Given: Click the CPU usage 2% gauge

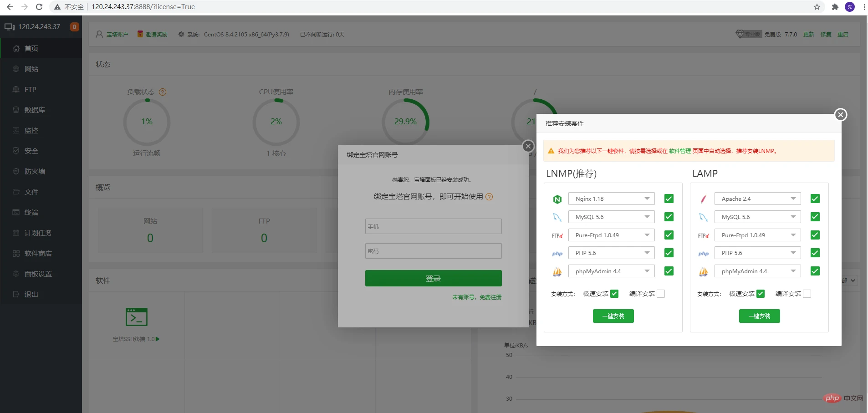Looking at the screenshot, I should [x=276, y=122].
